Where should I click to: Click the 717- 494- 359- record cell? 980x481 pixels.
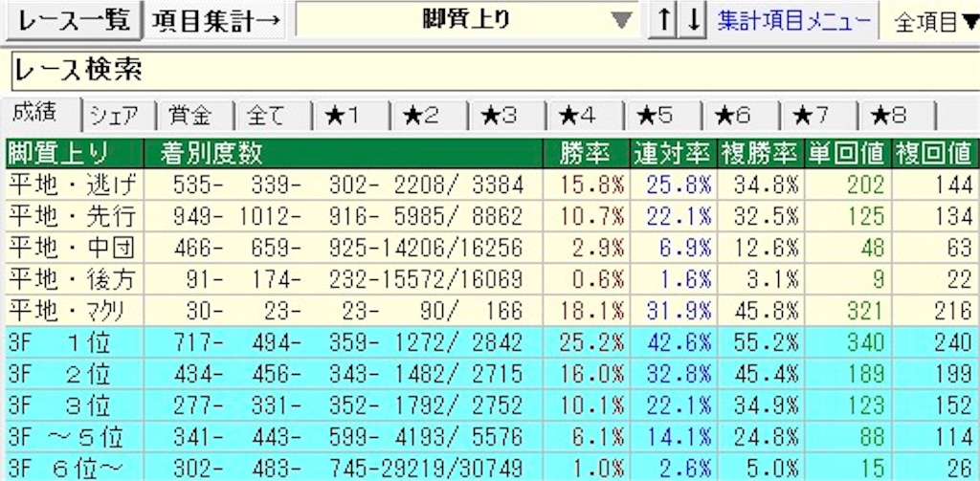[343, 341]
